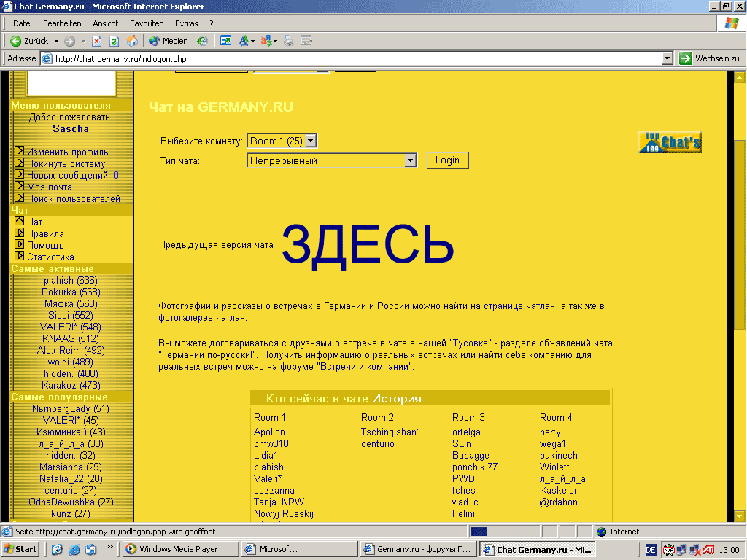Open the Medien toolbar button
Screen dimensions: 747x560
(x=169, y=41)
